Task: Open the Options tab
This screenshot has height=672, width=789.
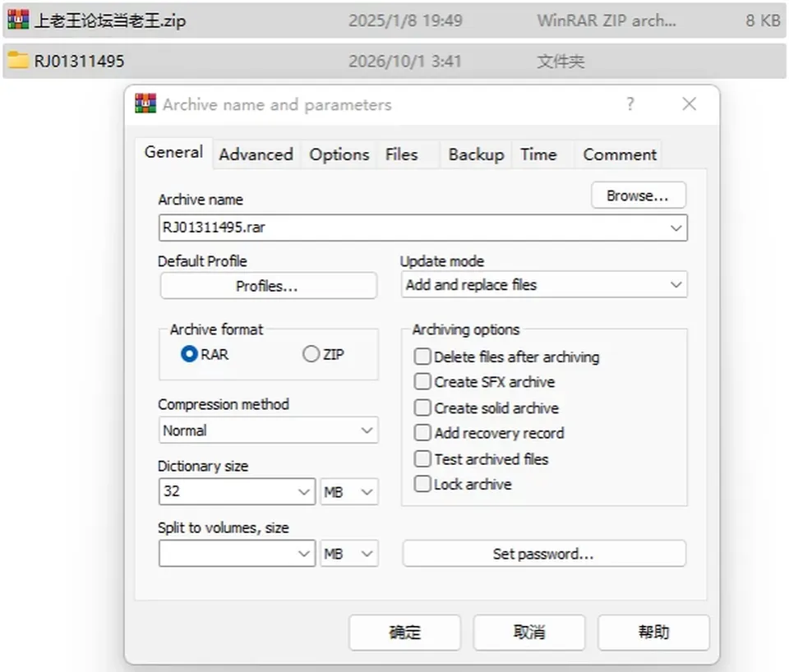Action: (339, 154)
